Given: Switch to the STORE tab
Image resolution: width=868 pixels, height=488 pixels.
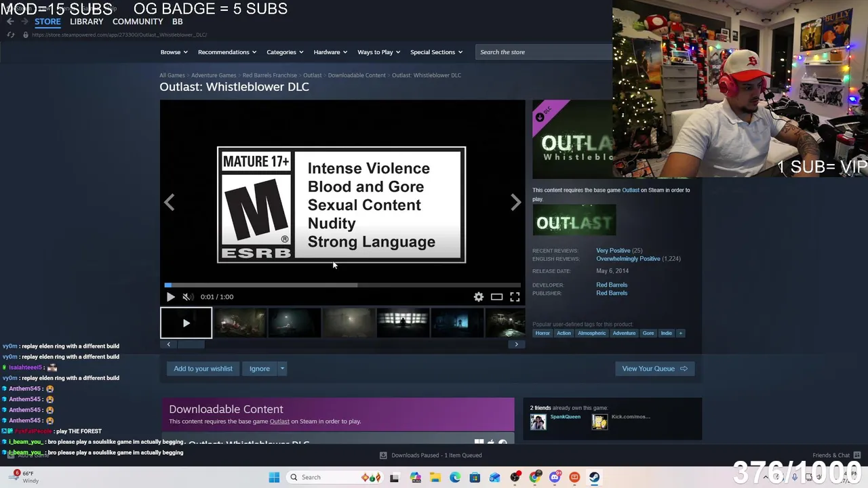Looking at the screenshot, I should click(x=47, y=22).
